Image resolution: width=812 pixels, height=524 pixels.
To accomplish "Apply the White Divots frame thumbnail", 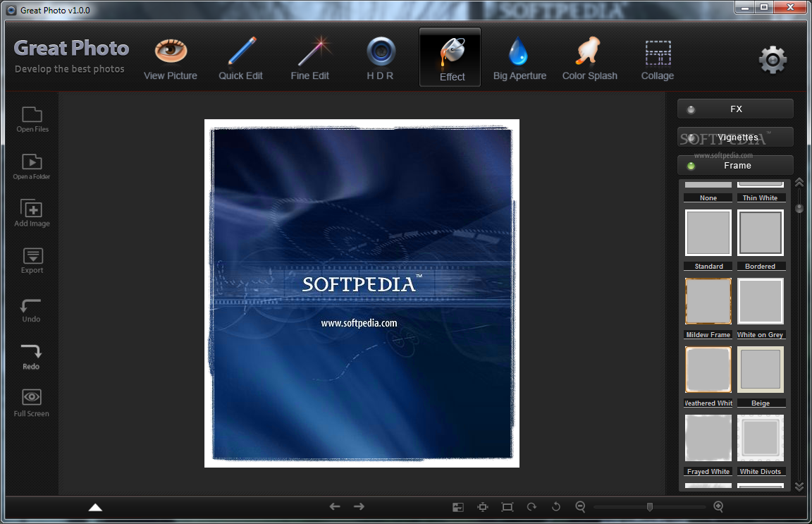I will tap(761, 438).
